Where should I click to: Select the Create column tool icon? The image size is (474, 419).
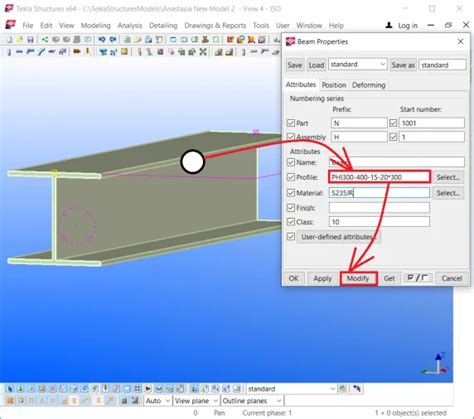(x=9, y=52)
